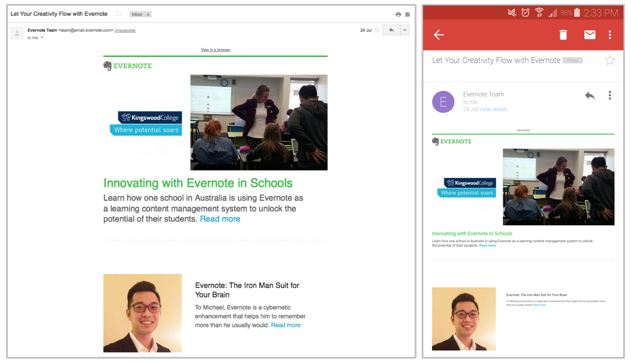Toggle the star on mobile email subject
This screenshot has width=631, height=364.
(x=609, y=60)
